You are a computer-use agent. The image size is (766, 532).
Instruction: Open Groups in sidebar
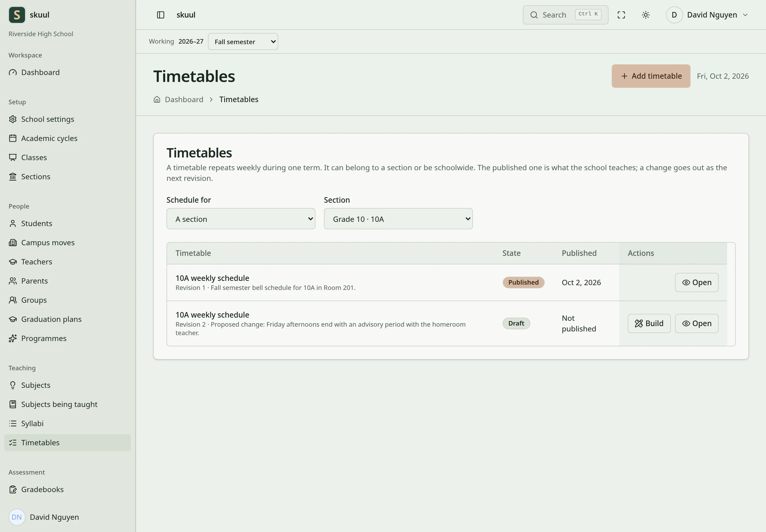(67, 300)
